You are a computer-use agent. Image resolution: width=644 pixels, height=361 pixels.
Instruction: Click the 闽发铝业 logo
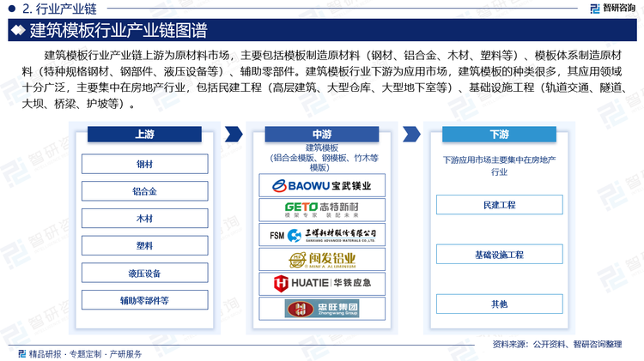[322, 260]
